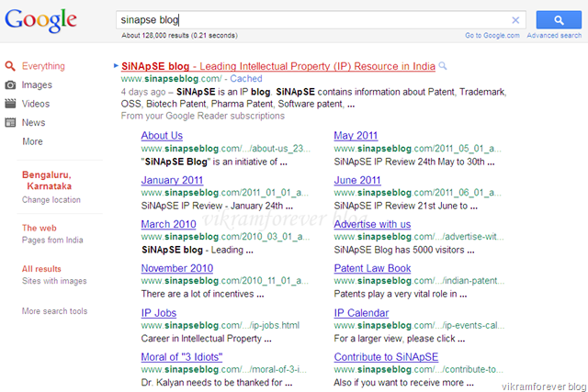The width and height of the screenshot is (588, 392).
Task: Open Contribute to SiNApSE sitelink
Action: point(386,357)
